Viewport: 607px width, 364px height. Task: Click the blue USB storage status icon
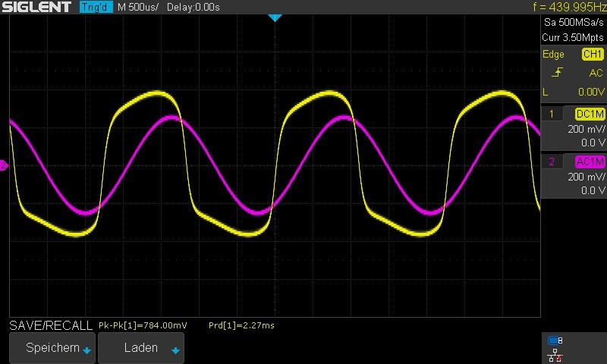click(x=555, y=340)
